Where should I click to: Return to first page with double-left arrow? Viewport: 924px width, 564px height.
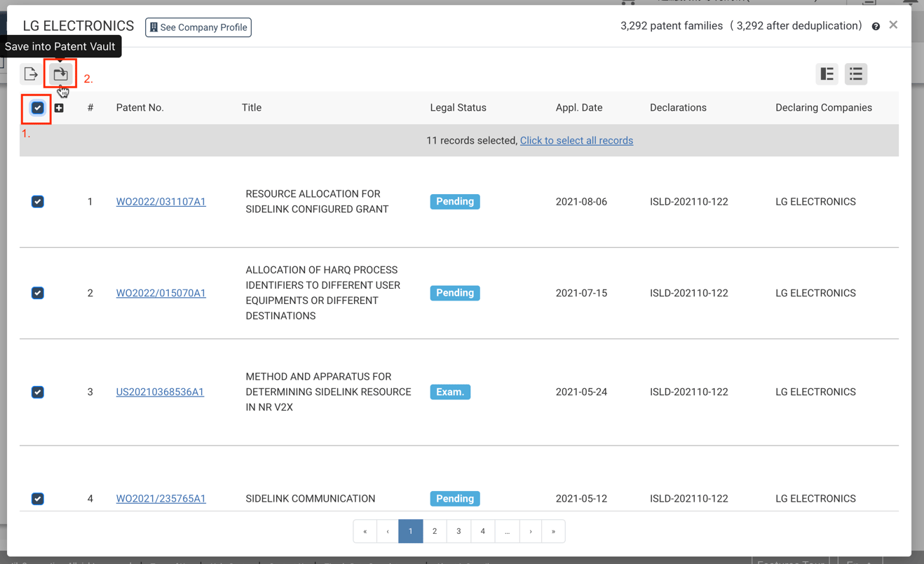click(365, 531)
